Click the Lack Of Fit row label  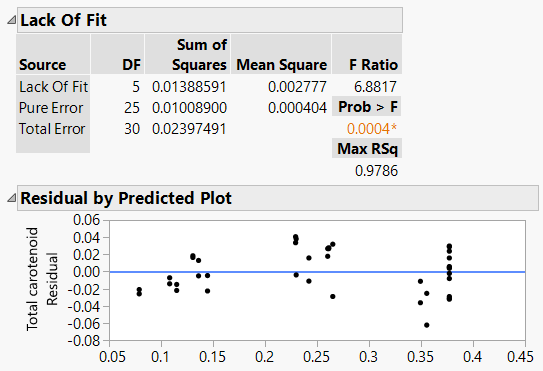pyautogui.click(x=54, y=87)
